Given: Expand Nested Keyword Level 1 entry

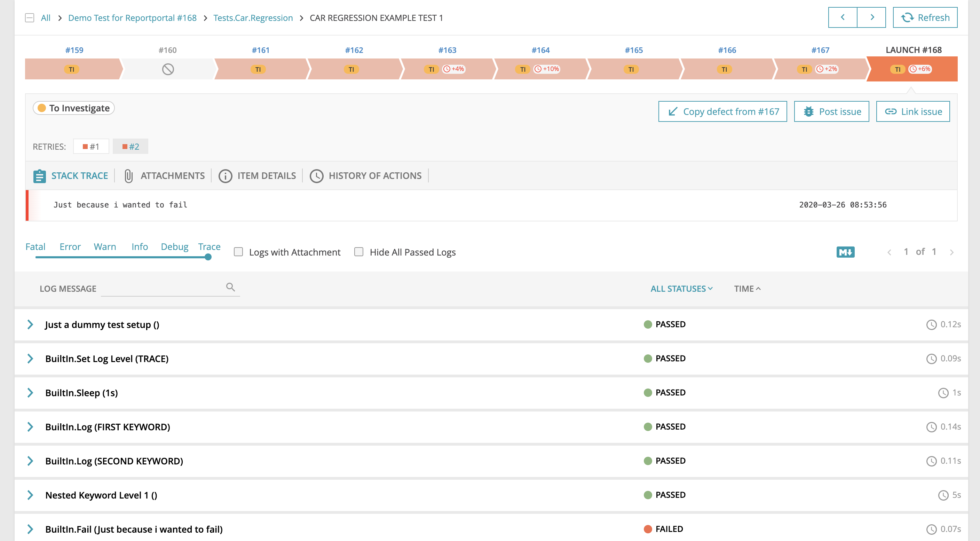Looking at the screenshot, I should point(30,495).
